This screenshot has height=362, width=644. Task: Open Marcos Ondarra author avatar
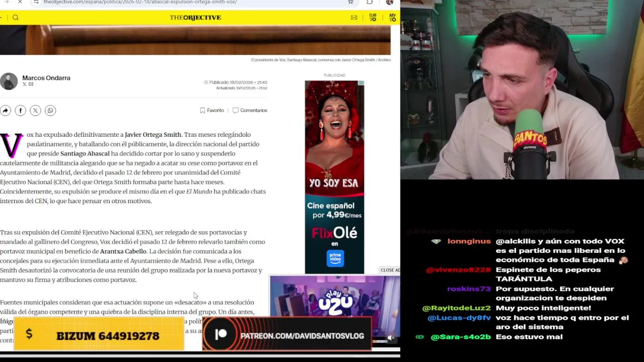click(x=9, y=81)
